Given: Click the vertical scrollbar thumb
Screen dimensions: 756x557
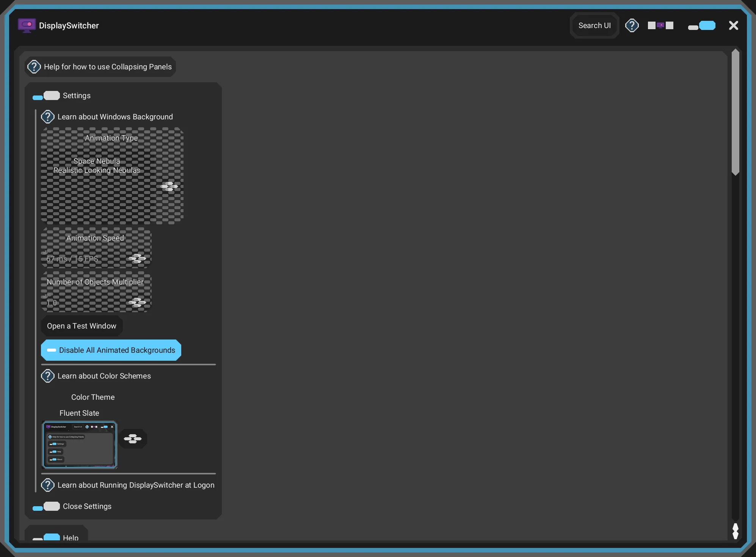Looking at the screenshot, I should pyautogui.click(x=736, y=112).
